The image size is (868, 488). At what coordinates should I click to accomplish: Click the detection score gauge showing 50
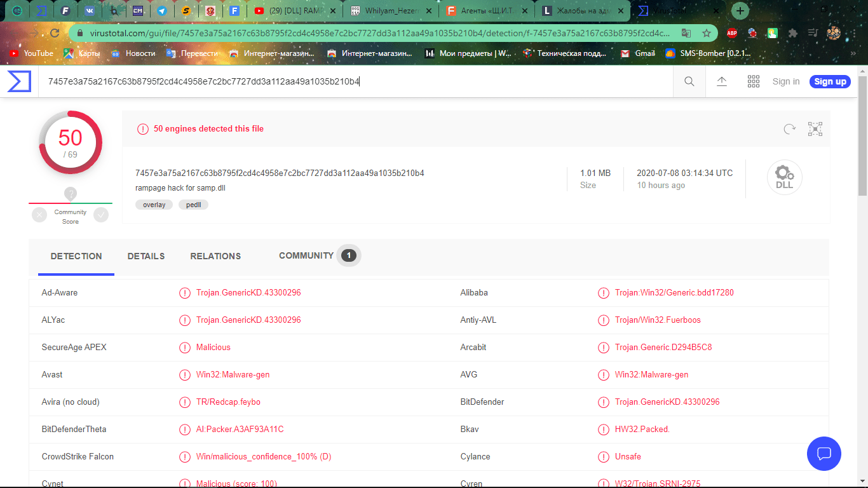(71, 142)
